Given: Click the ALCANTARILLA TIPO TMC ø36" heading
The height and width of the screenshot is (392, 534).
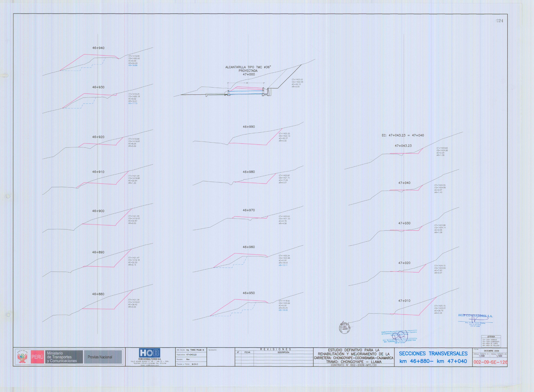Looking at the screenshot, I should coord(248,67).
